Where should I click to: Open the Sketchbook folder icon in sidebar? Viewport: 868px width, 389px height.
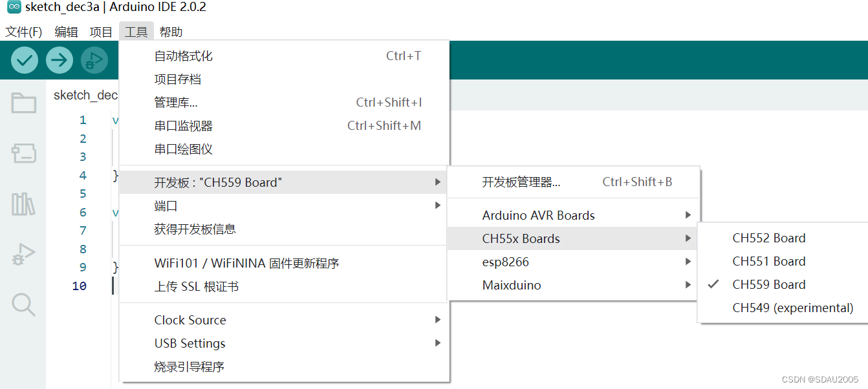tap(24, 103)
